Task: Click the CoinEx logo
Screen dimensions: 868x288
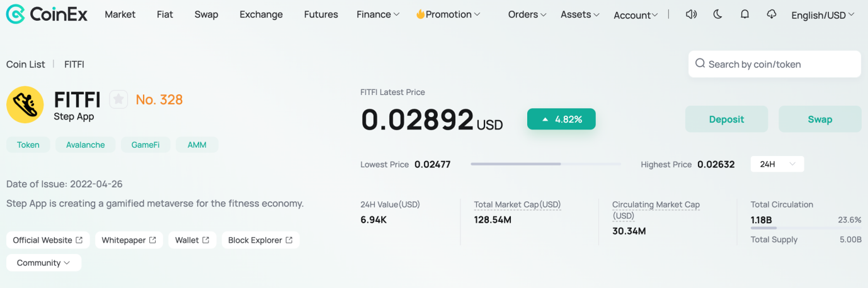Action: [x=47, y=14]
